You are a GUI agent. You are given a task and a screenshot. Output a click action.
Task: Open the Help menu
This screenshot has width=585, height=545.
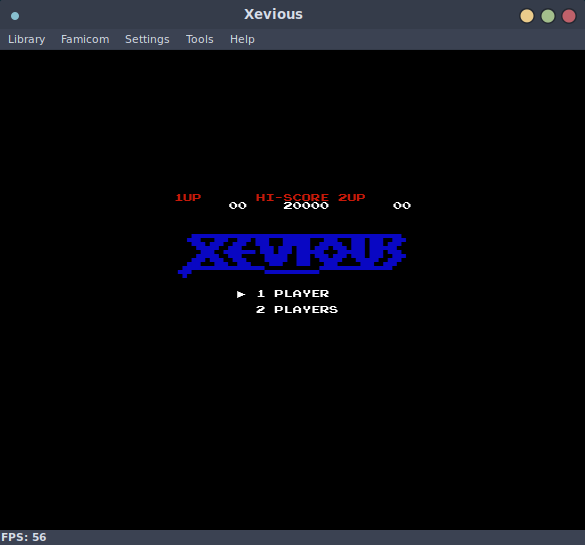coord(242,39)
